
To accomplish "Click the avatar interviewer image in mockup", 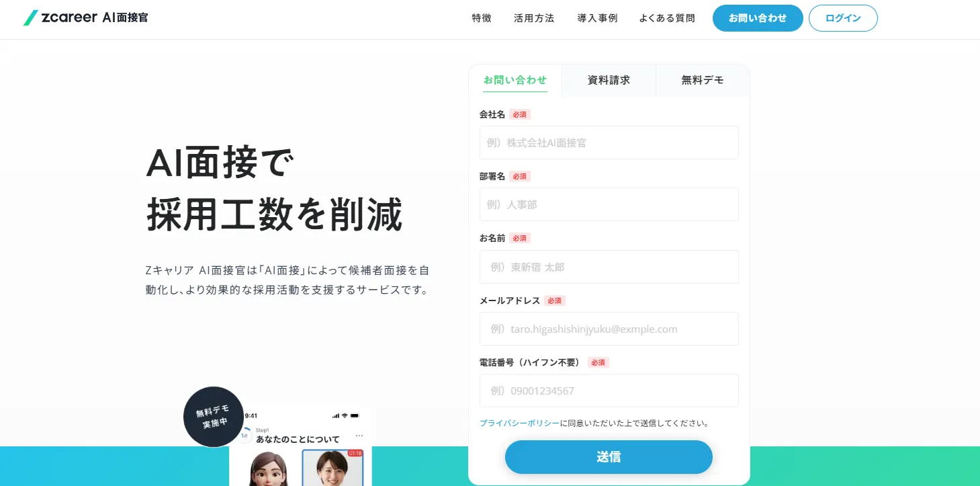I will (269, 468).
